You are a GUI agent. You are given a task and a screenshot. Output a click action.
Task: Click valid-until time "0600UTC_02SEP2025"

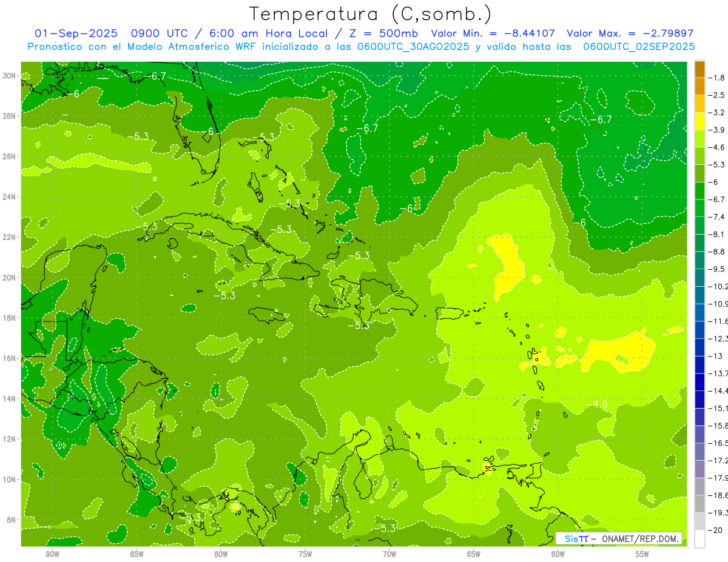point(639,47)
